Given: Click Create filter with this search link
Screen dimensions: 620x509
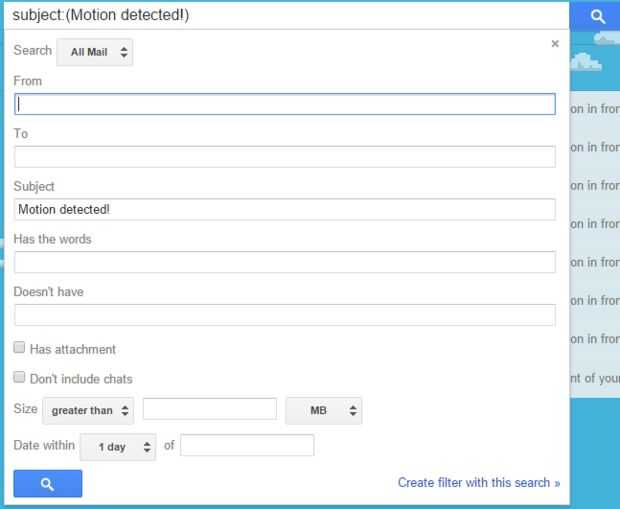Looking at the screenshot, I should pyautogui.click(x=478, y=482).
